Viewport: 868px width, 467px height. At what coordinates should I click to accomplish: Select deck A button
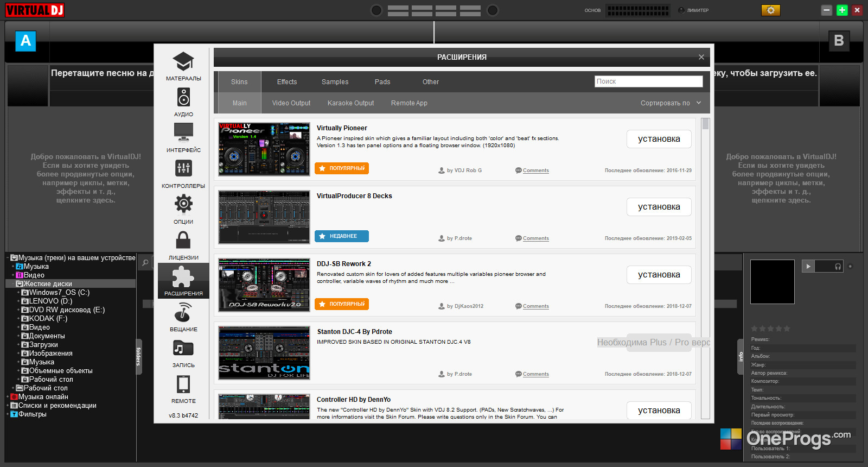(25, 41)
